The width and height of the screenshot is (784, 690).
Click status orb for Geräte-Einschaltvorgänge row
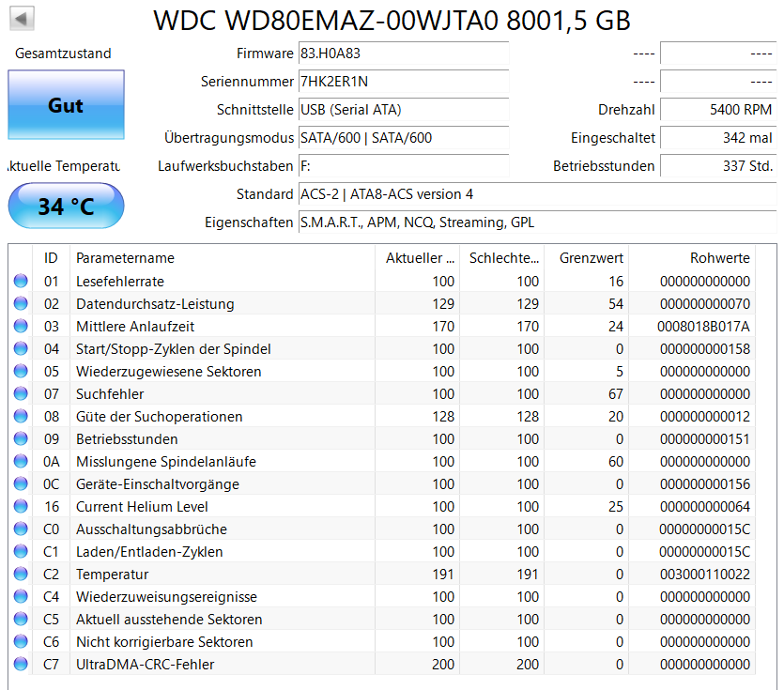pyautogui.click(x=21, y=483)
